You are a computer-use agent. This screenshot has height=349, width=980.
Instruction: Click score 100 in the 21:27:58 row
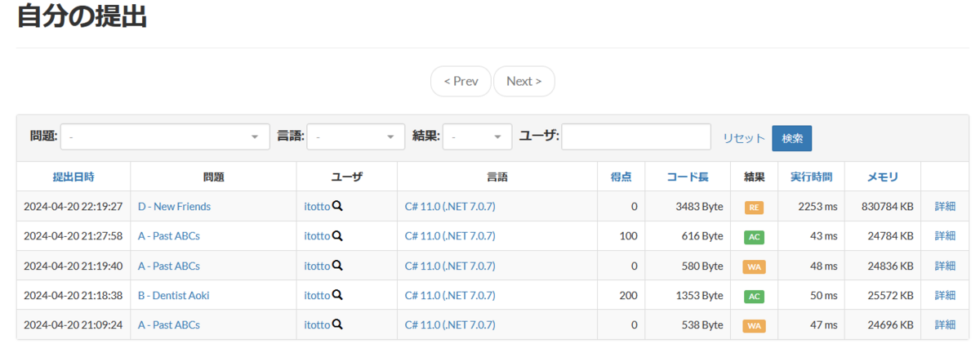pyautogui.click(x=628, y=236)
